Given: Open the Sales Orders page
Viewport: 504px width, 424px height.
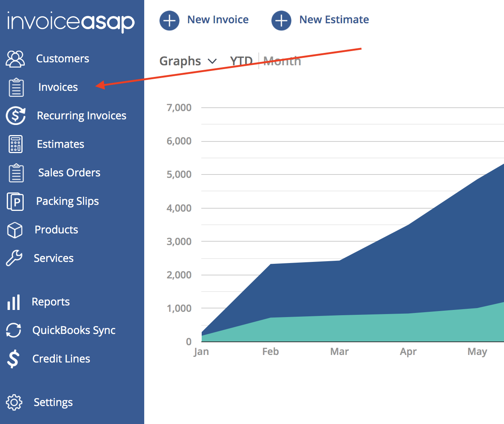Looking at the screenshot, I should coord(69,173).
